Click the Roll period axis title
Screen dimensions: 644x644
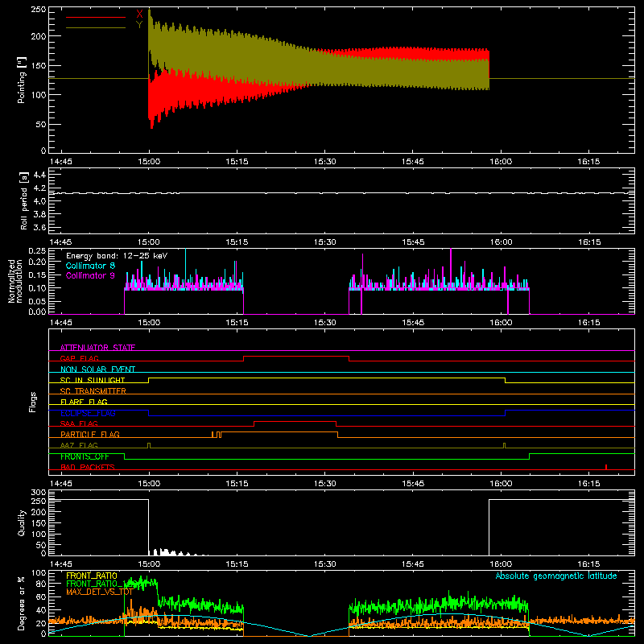click(23, 200)
